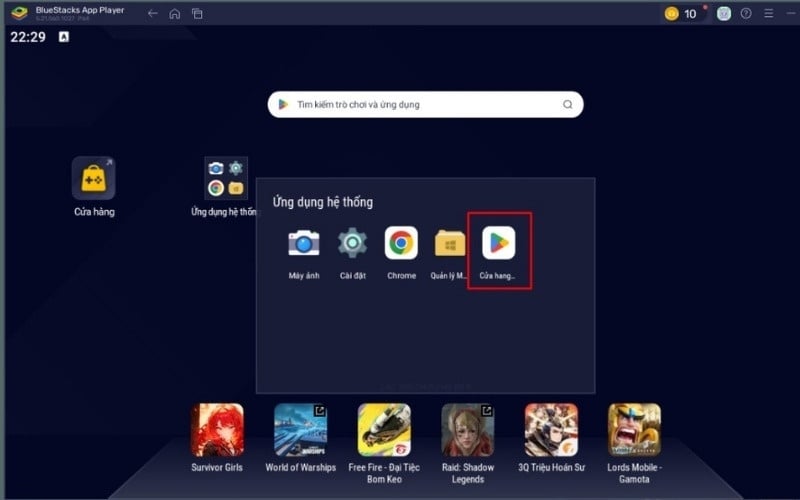Open the Quản lý M... file manager app
The width and height of the screenshot is (800, 500).
pos(449,243)
